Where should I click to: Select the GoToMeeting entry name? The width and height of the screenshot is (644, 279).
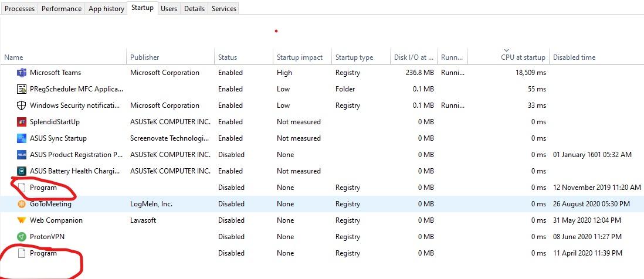[x=50, y=204]
